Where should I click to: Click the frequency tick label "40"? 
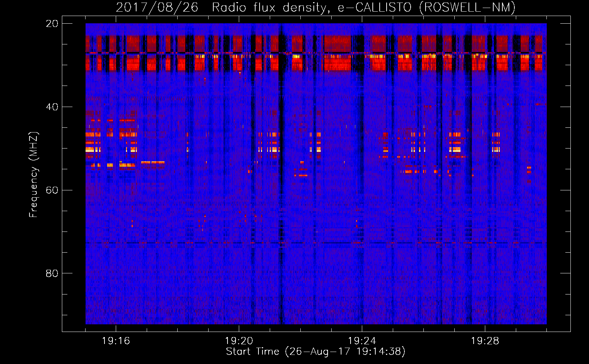point(52,107)
